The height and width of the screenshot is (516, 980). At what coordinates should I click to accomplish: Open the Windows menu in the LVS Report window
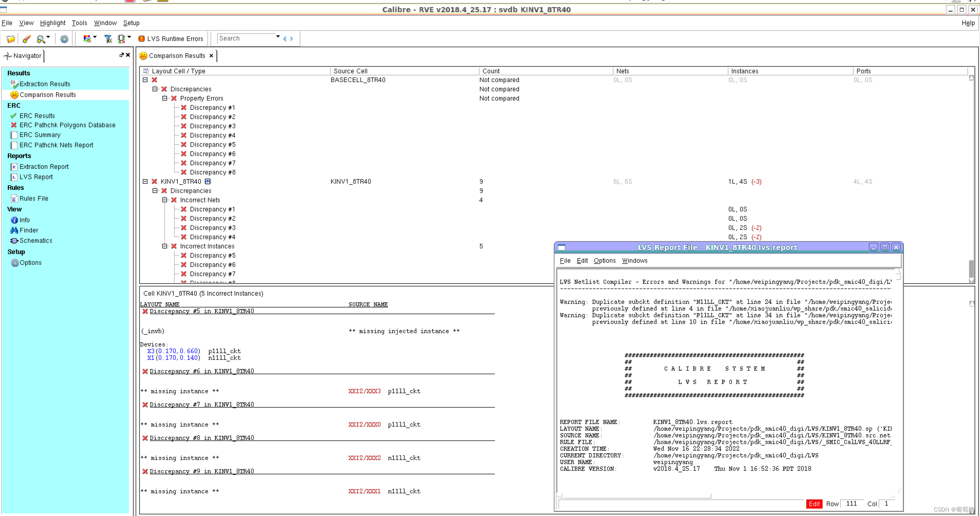(x=634, y=260)
